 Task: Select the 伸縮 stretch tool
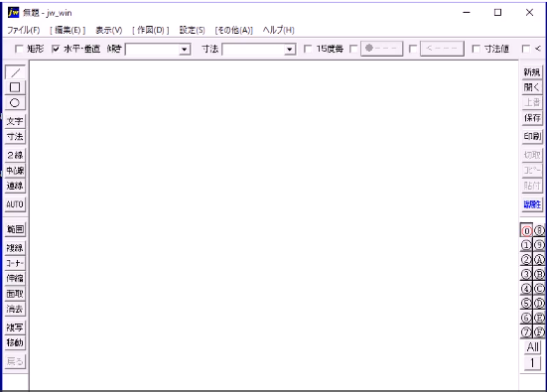(x=15, y=278)
